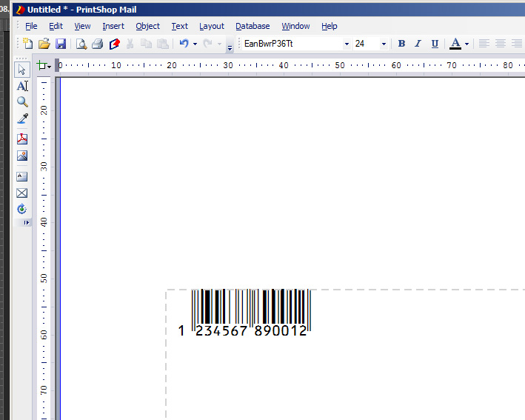Screen dimensions: 525x420
Task: Open the ruler origin dropdown arrow
Action: point(49,67)
